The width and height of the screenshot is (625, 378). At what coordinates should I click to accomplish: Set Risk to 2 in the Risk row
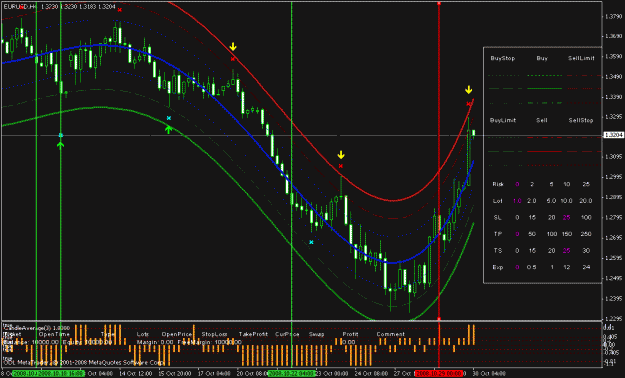[532, 184]
